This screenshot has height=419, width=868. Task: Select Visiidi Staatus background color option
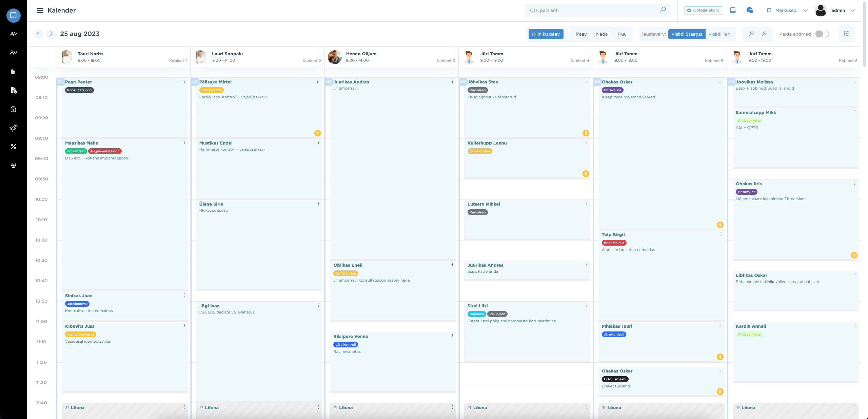click(x=686, y=34)
